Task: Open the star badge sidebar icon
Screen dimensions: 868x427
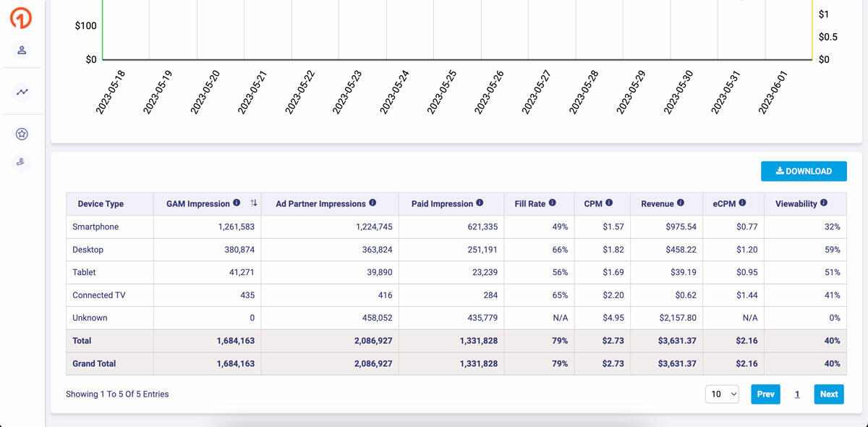Action: click(21, 133)
